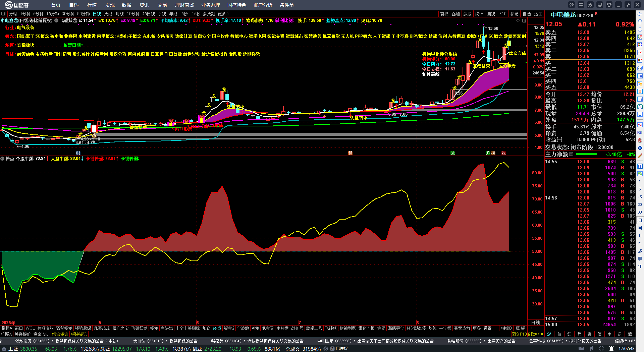Click the 返回 return button
Screen dimensions: 644x352
click(x=538, y=14)
